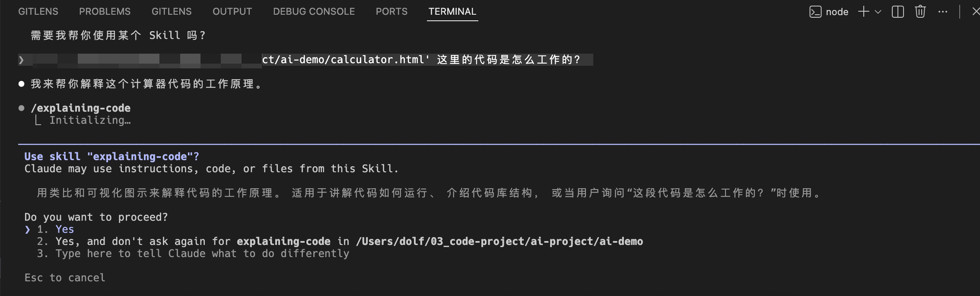Open the PORTS tab

(391, 12)
